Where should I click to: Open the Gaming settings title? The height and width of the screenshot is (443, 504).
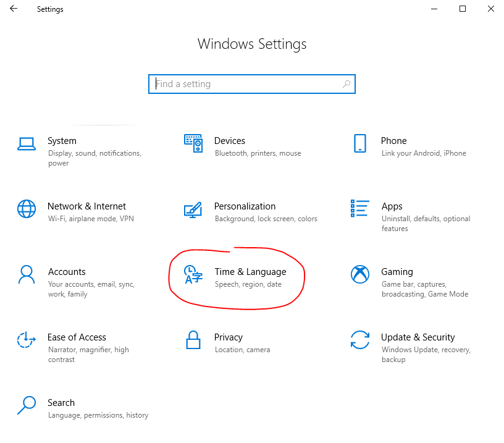pyautogui.click(x=397, y=272)
